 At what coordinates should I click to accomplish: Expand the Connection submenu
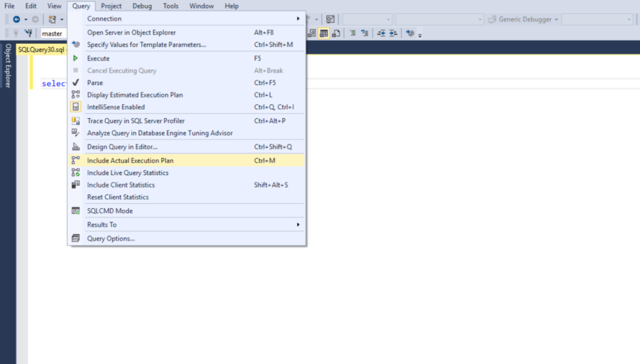(x=186, y=18)
